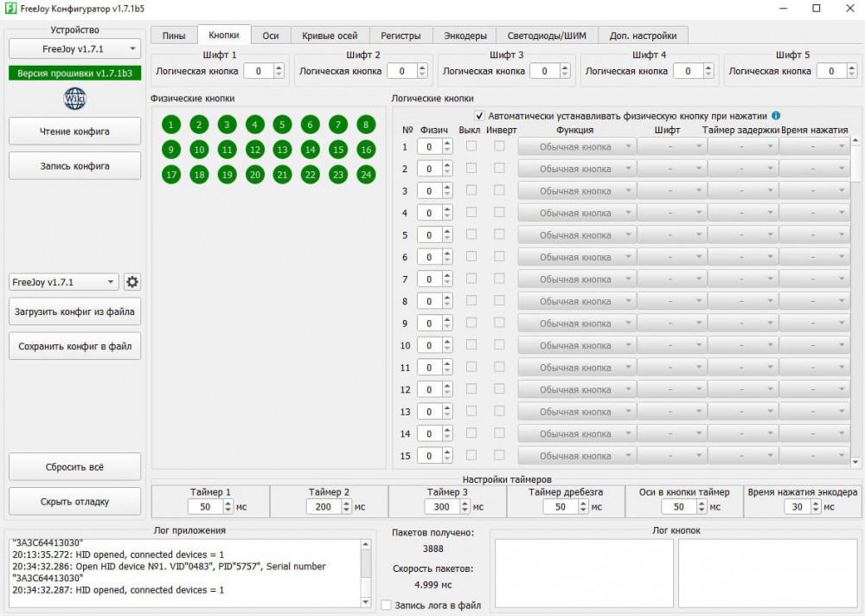Open Функция dropdown for logical button 11

(576, 368)
